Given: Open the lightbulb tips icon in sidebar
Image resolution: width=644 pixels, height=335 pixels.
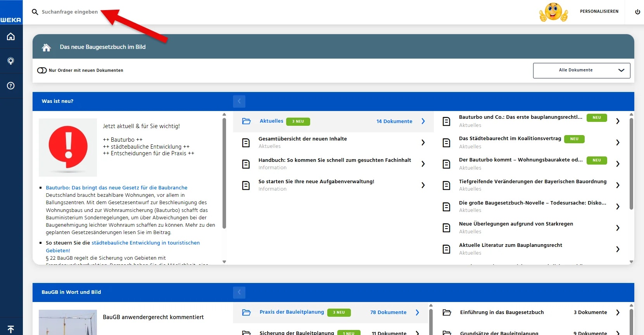Looking at the screenshot, I should point(11,61).
